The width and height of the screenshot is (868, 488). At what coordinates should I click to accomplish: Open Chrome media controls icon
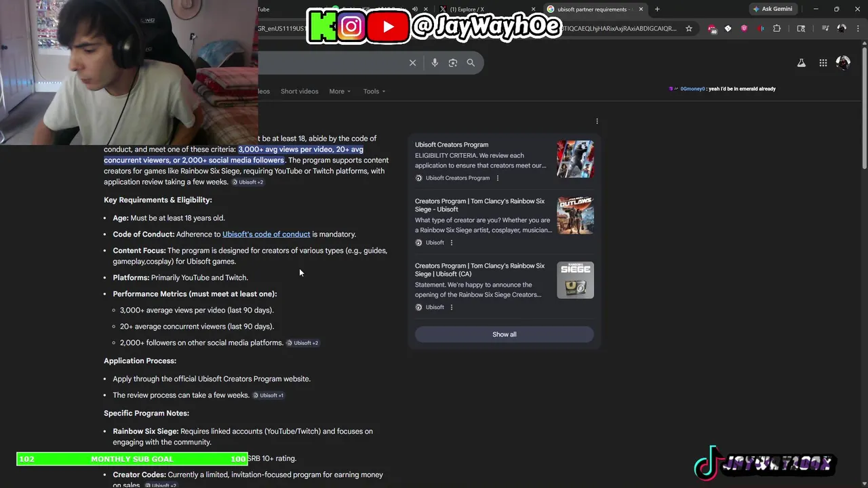(x=825, y=28)
